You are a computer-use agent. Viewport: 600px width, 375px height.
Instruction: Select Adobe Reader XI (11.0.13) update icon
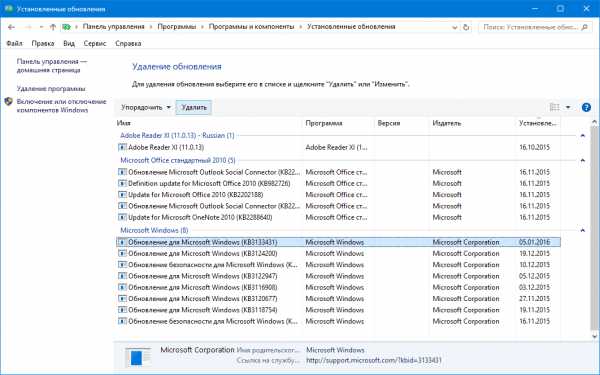coord(122,147)
